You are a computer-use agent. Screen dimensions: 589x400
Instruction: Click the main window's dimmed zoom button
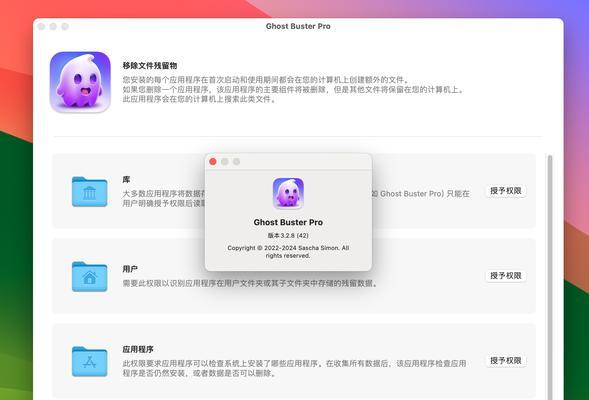click(x=65, y=26)
